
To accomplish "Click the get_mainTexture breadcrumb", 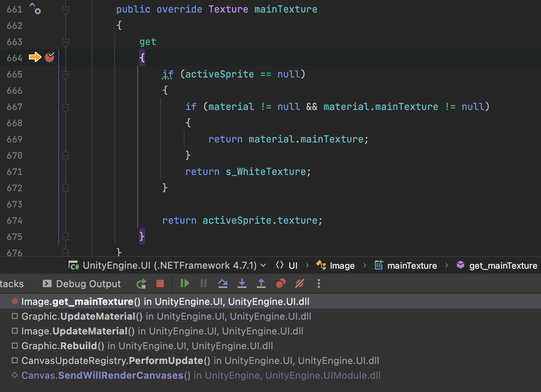I will click(x=503, y=266).
